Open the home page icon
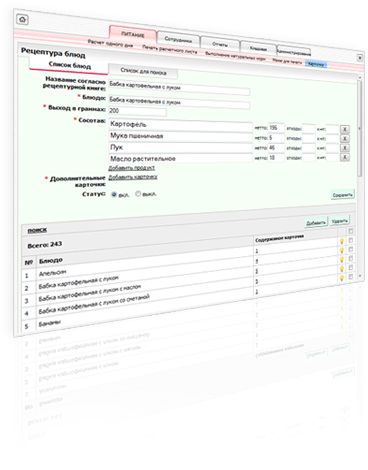The image size is (368, 470). (x=22, y=20)
